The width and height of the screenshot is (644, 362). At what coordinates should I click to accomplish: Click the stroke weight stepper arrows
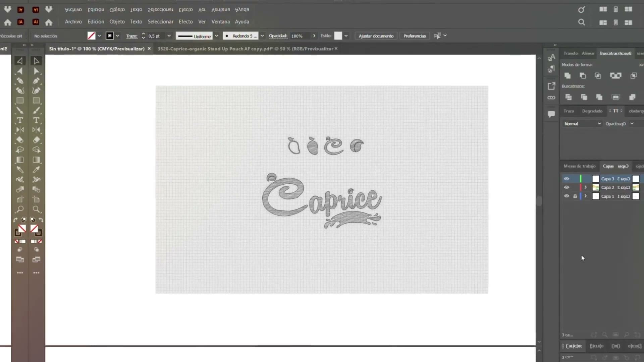[143, 36]
